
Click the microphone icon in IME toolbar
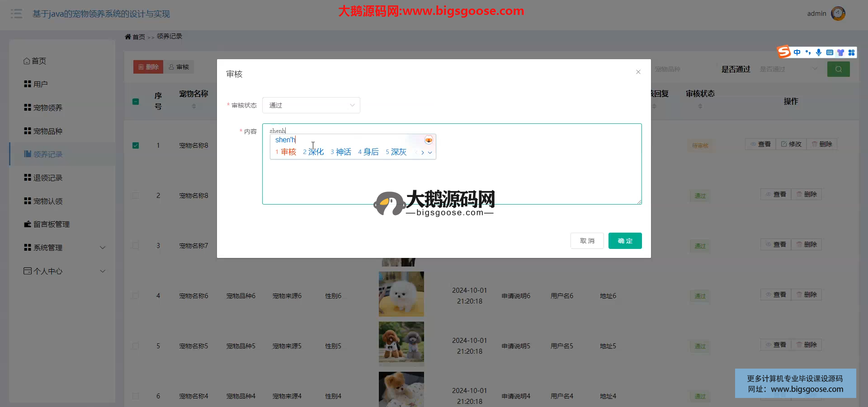(819, 52)
